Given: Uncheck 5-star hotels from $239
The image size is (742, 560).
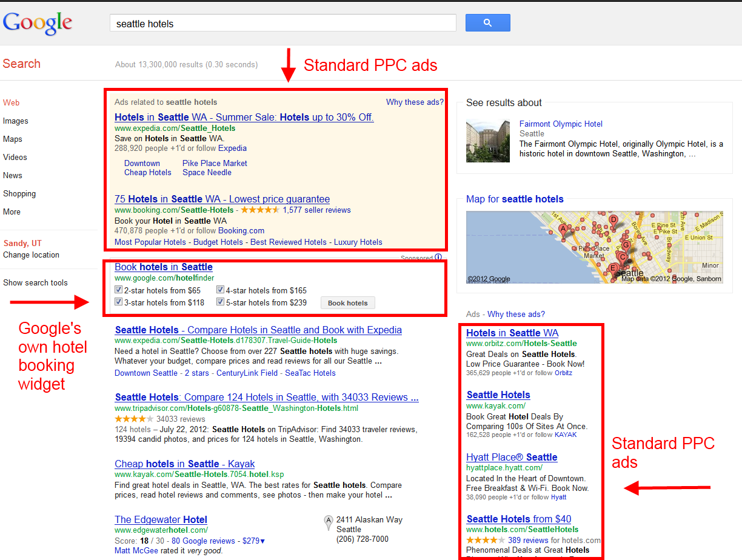Looking at the screenshot, I should (x=221, y=302).
